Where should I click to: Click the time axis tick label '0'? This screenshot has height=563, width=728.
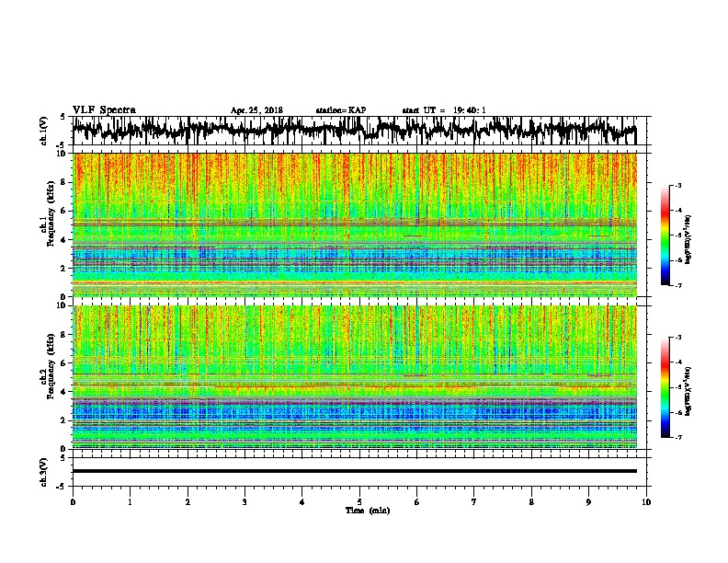coord(73,502)
